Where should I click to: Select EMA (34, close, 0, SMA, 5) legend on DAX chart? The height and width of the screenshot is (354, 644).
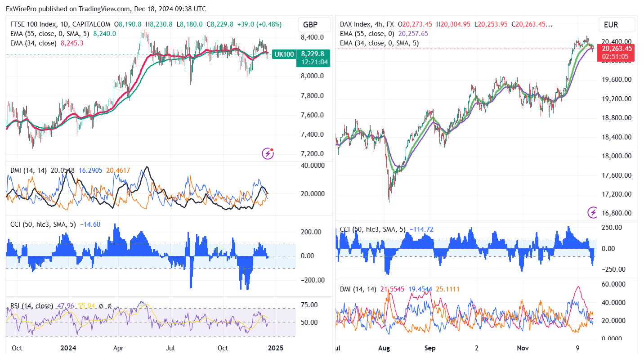pyautogui.click(x=379, y=43)
